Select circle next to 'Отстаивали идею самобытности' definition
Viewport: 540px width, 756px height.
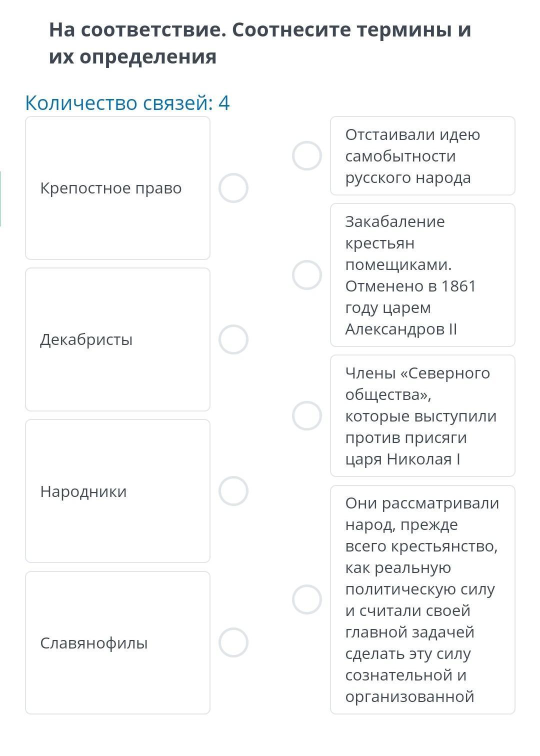(x=307, y=155)
